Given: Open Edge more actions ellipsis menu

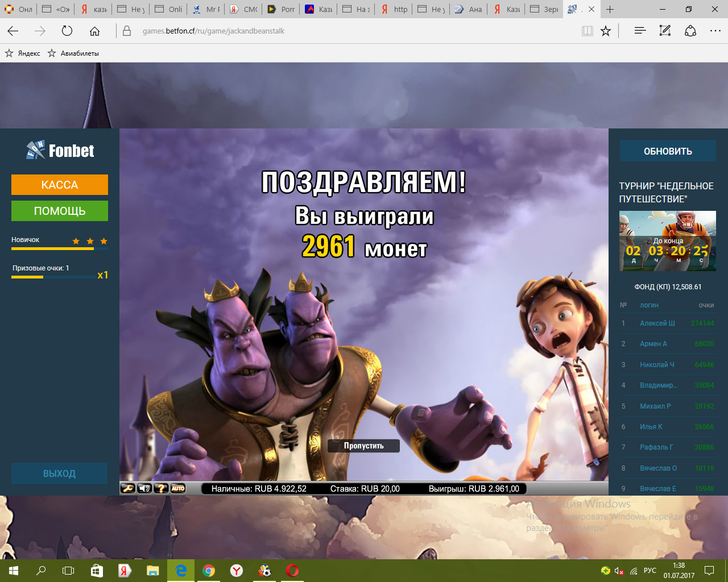Looking at the screenshot, I should 715,31.
